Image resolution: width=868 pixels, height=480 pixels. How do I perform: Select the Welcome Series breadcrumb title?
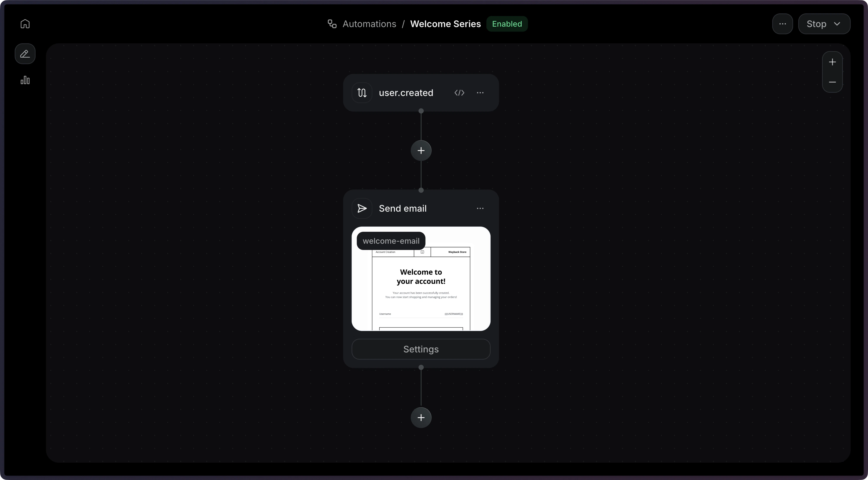pos(445,24)
